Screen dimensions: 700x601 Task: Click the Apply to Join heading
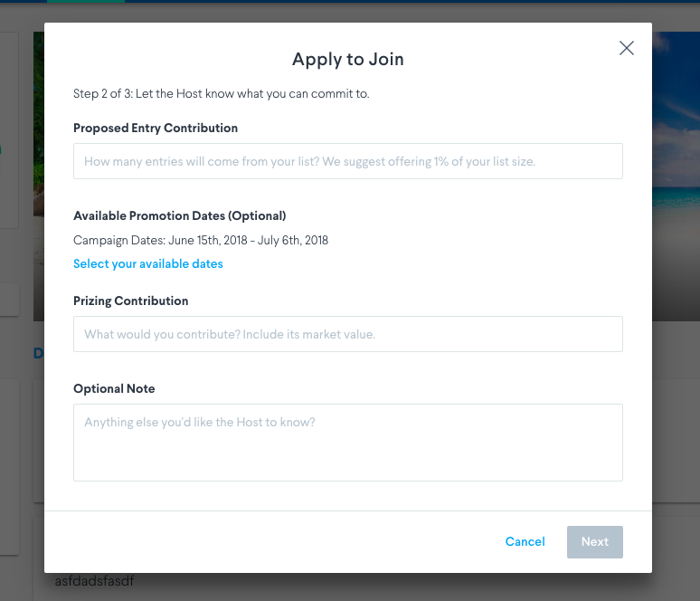348,60
